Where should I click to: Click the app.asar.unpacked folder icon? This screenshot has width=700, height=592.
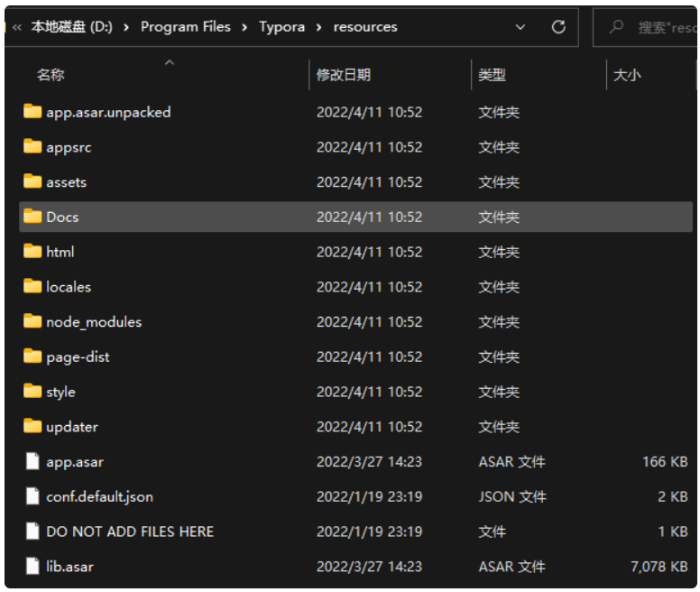pyautogui.click(x=32, y=111)
